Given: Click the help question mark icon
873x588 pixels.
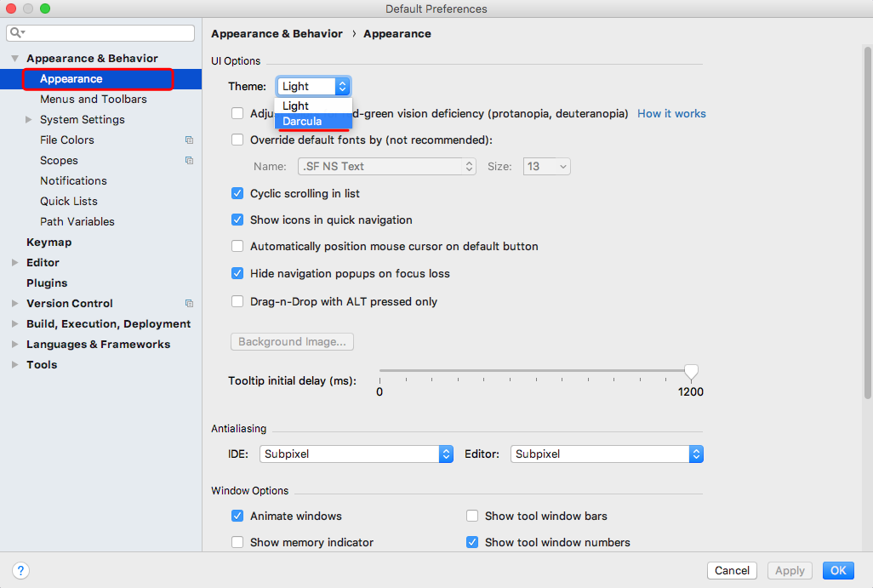Looking at the screenshot, I should point(22,570).
